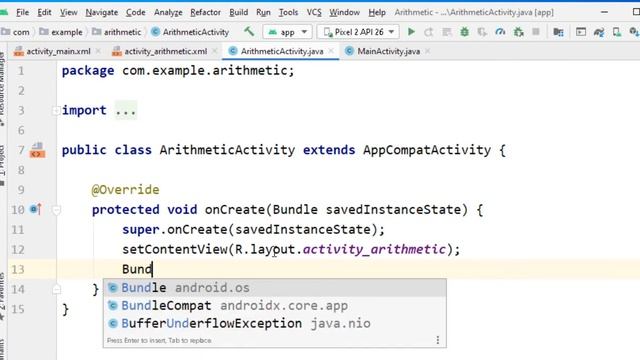Close the activity_arithmetic.xml tab
640x360 pixels.
click(215, 51)
